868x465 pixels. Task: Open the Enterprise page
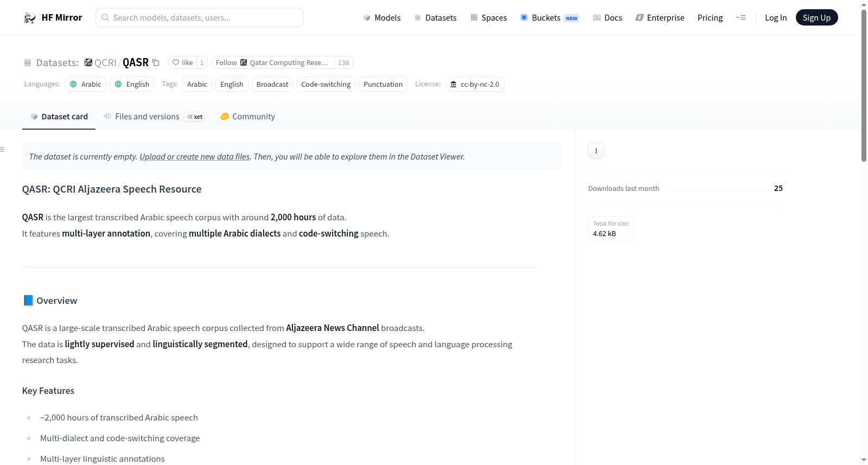click(x=660, y=17)
